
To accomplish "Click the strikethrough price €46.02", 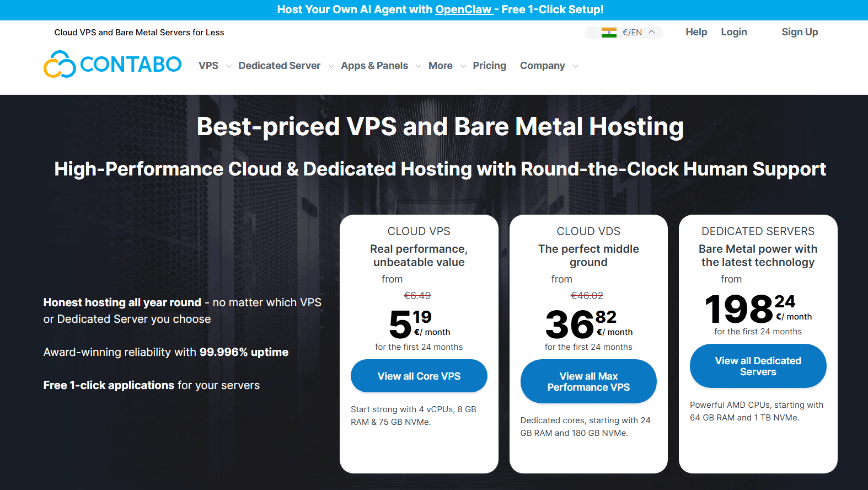I will coord(587,296).
